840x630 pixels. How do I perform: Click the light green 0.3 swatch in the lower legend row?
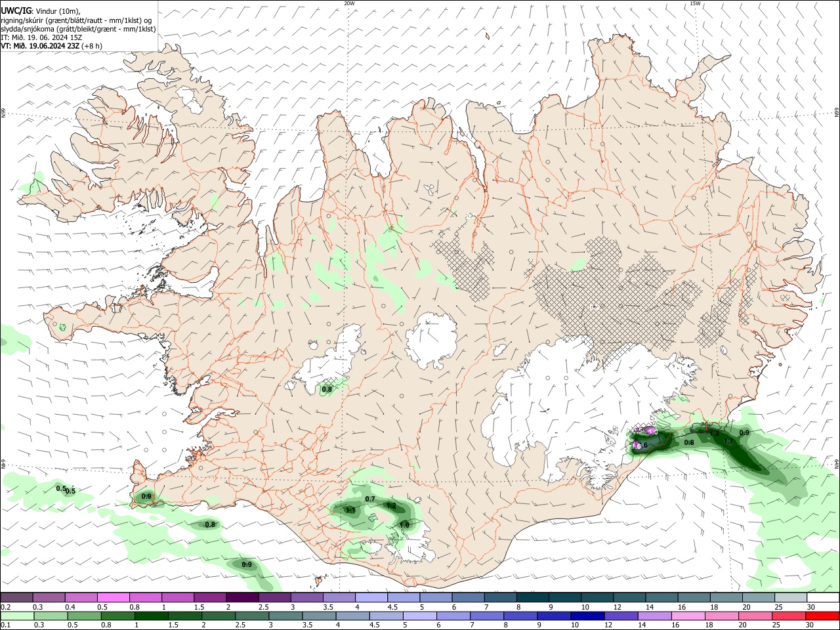click(51, 616)
